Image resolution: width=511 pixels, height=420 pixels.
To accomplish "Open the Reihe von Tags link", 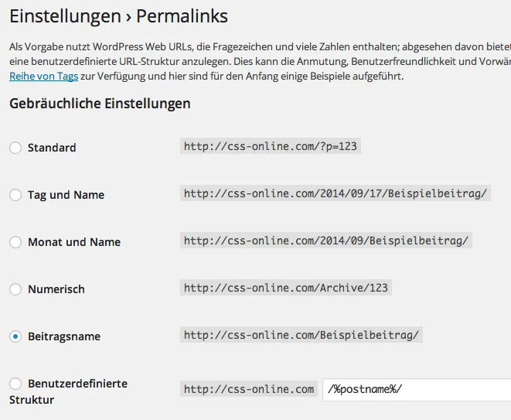I will (x=43, y=77).
